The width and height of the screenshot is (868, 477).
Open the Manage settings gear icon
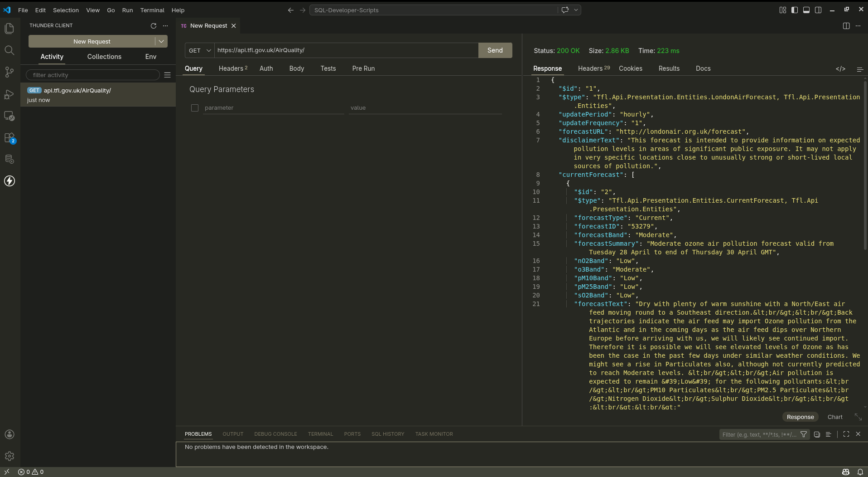click(10, 456)
